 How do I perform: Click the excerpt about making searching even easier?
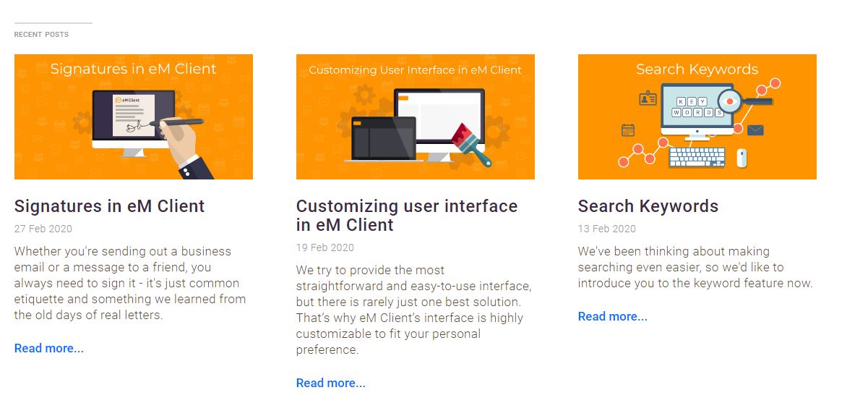coord(695,267)
